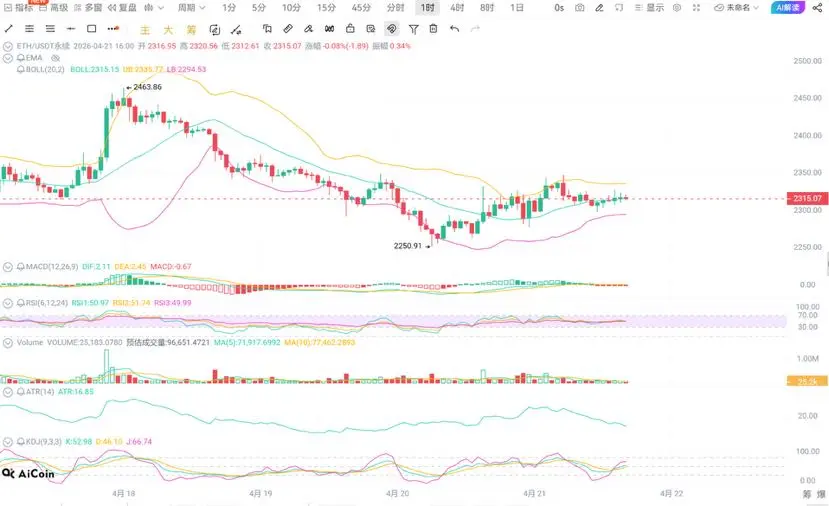Click the ATR(14) indicator label

(40, 392)
